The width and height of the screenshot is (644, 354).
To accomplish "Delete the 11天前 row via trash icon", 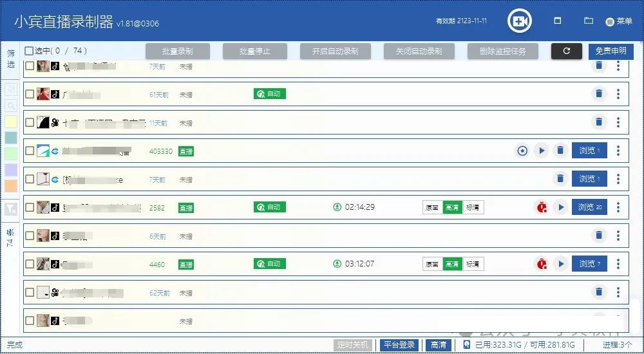I will pyautogui.click(x=599, y=122).
